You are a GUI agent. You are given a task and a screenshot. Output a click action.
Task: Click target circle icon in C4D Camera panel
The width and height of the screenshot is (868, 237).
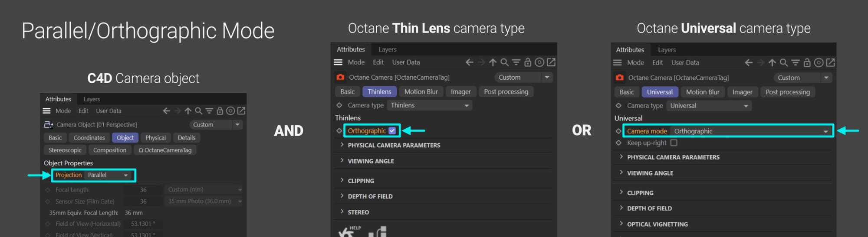pyautogui.click(x=230, y=111)
